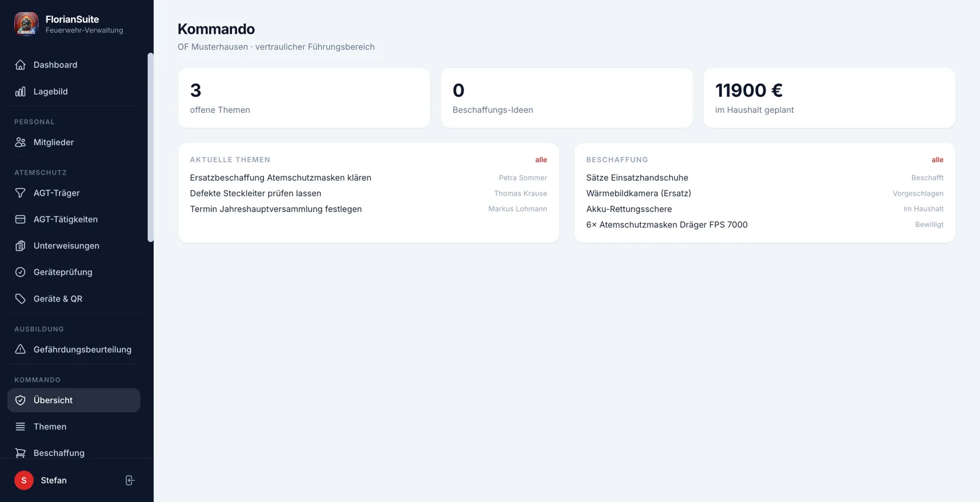Click the Unterweisungen clipboard icon
This screenshot has height=502, width=980.
click(20, 246)
